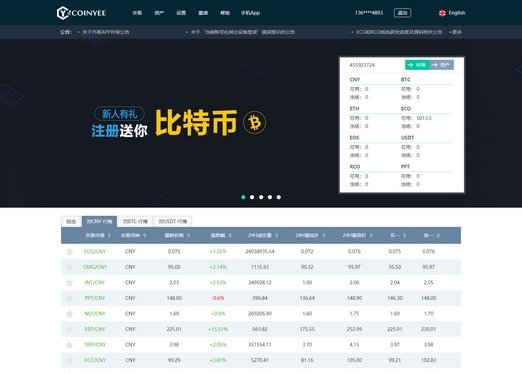This screenshot has width=522, height=373.
Task: Open the 邀请 nav menu
Action: tap(203, 13)
